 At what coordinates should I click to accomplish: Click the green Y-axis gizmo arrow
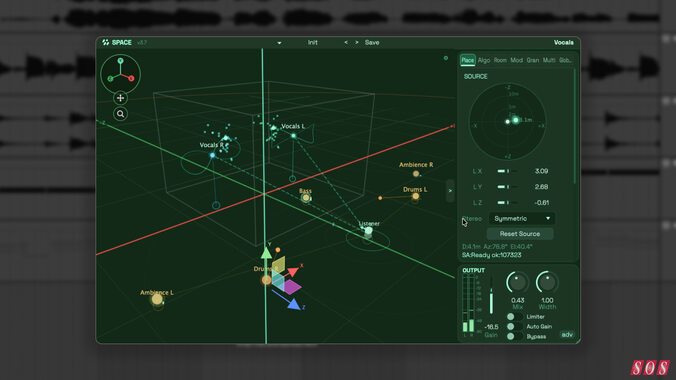pos(266,253)
